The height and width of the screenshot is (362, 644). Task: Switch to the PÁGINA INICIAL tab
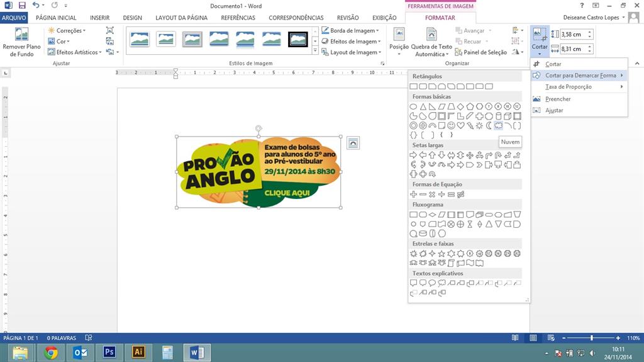[x=56, y=18]
